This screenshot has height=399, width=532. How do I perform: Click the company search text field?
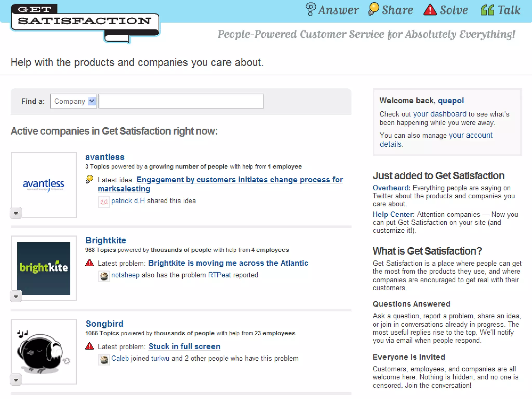tap(181, 101)
